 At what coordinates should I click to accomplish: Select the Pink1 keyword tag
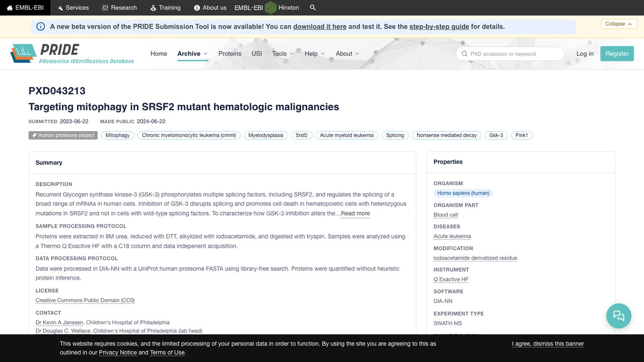[x=522, y=135]
